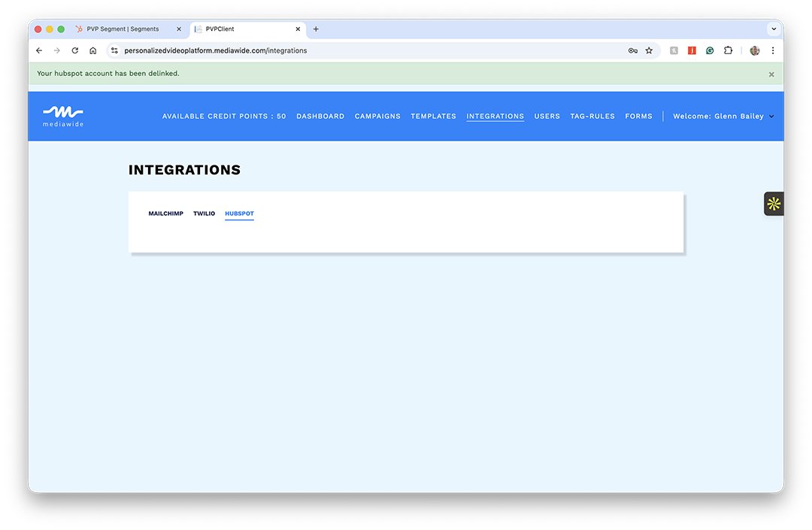Screen dimensions: 812x530
Task: Click the red J extension icon
Action: (x=692, y=50)
